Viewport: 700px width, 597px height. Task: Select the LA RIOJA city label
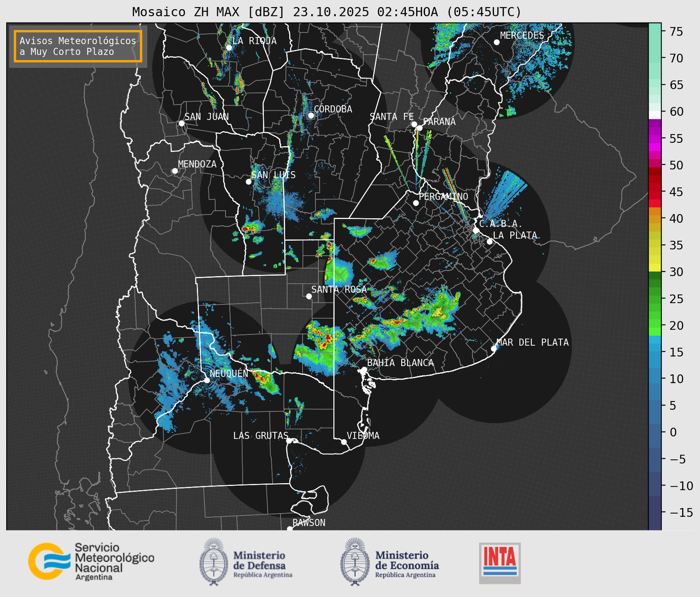pyautogui.click(x=254, y=41)
